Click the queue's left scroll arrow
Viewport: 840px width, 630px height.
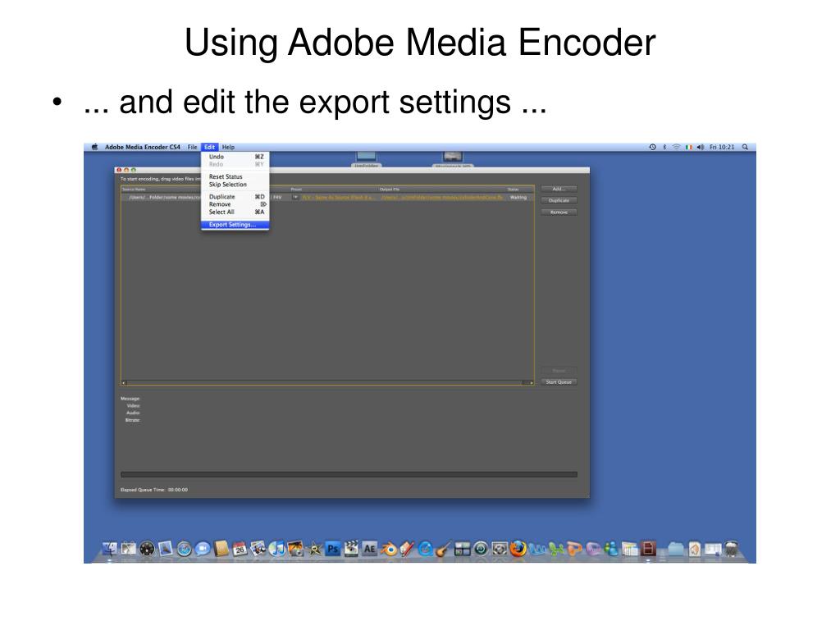point(124,383)
